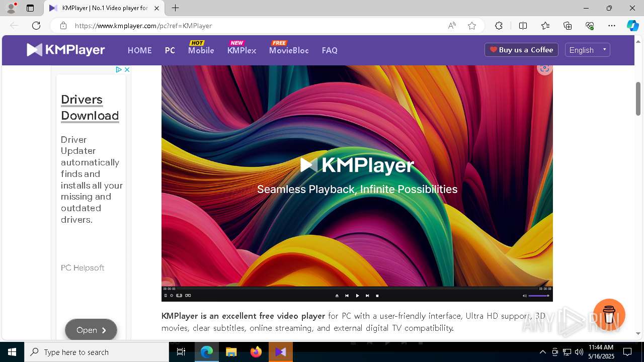Open the MovieBloc menu item
Image resolution: width=644 pixels, height=362 pixels.
pyautogui.click(x=289, y=50)
